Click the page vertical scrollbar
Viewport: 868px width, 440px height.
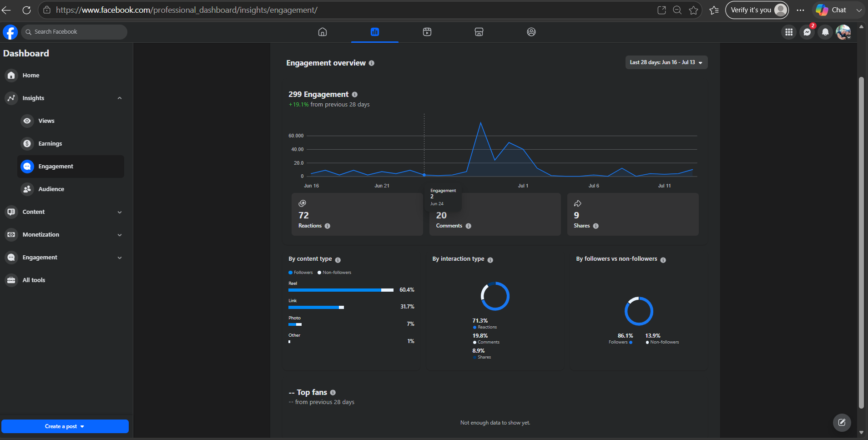(x=861, y=243)
